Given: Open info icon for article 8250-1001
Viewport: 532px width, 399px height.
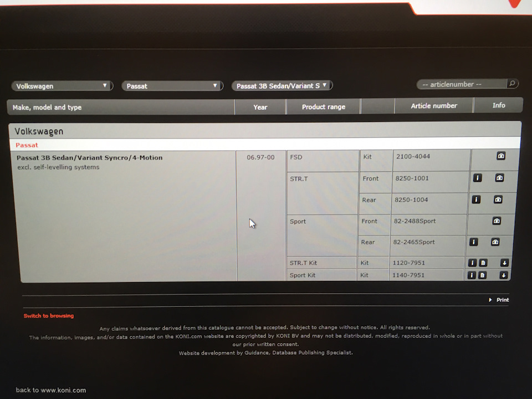Looking at the screenshot, I should (x=477, y=178).
